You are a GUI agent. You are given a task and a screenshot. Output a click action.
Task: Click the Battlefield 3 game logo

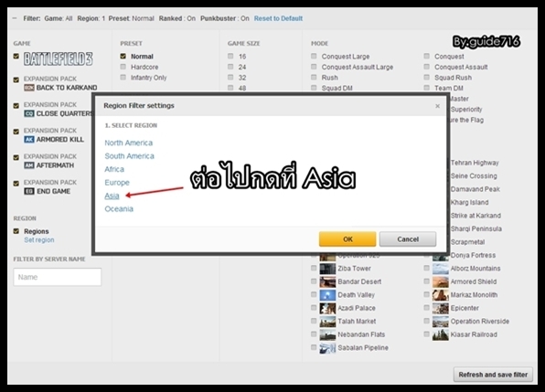58,58
